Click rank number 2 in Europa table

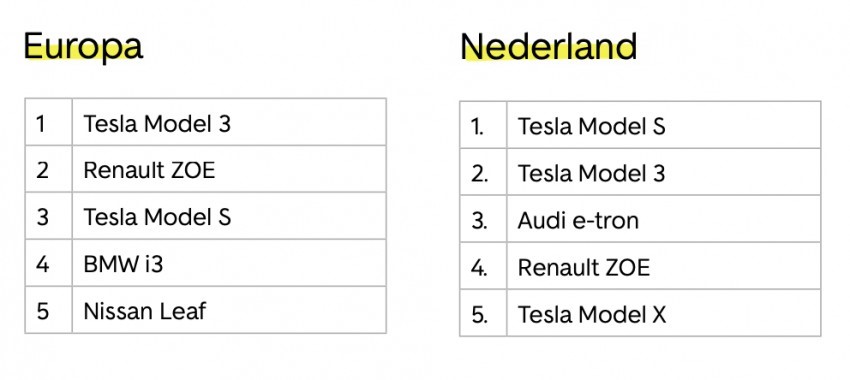42,170
